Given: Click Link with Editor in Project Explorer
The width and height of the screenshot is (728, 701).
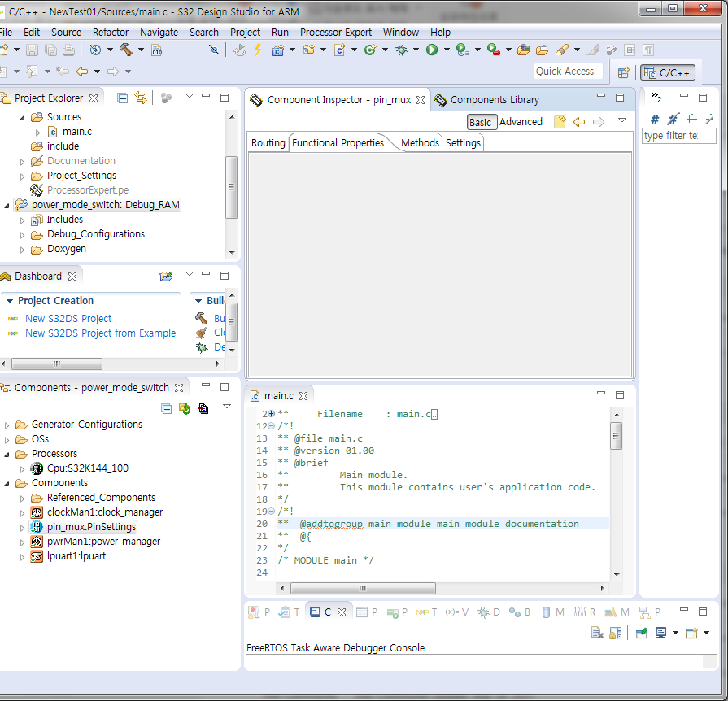Looking at the screenshot, I should [141, 98].
